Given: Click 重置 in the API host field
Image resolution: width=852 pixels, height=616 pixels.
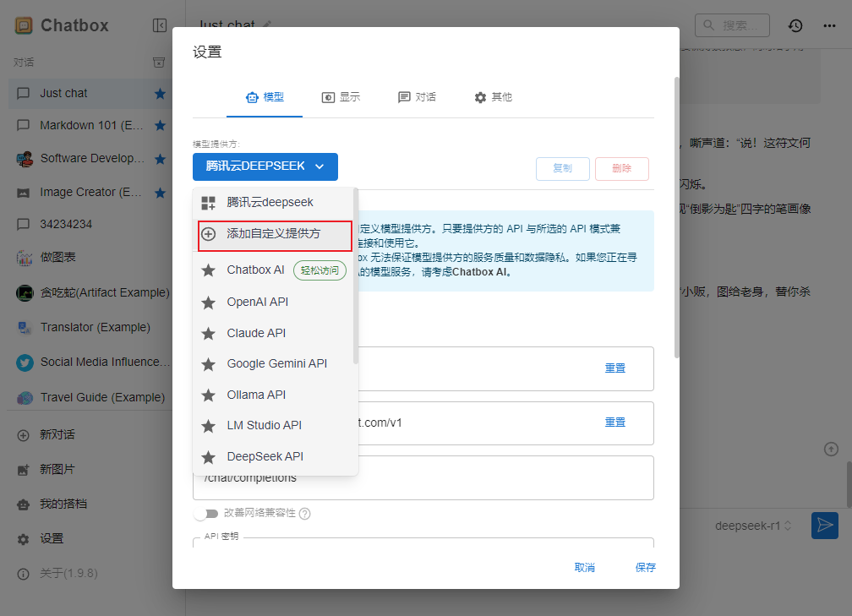Looking at the screenshot, I should point(615,422).
